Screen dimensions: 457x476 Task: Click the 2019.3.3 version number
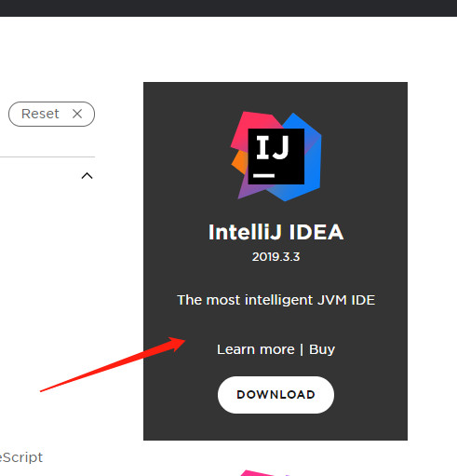pos(276,257)
